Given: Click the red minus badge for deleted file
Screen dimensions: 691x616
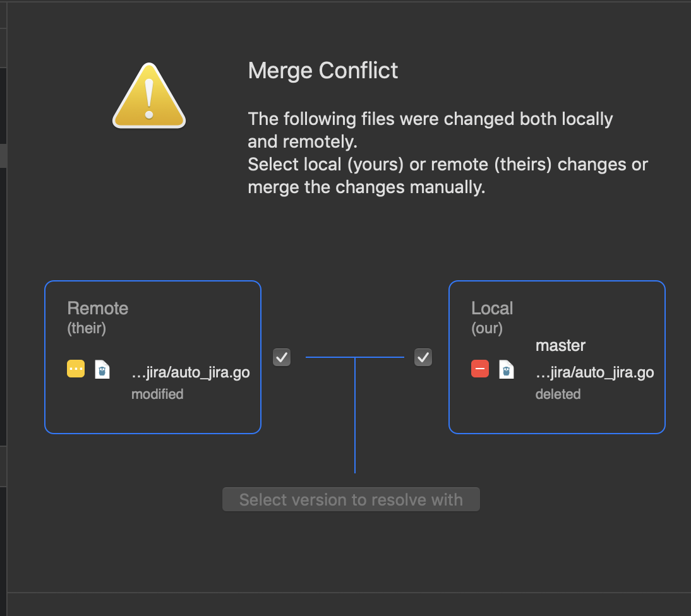Looking at the screenshot, I should tap(480, 368).
